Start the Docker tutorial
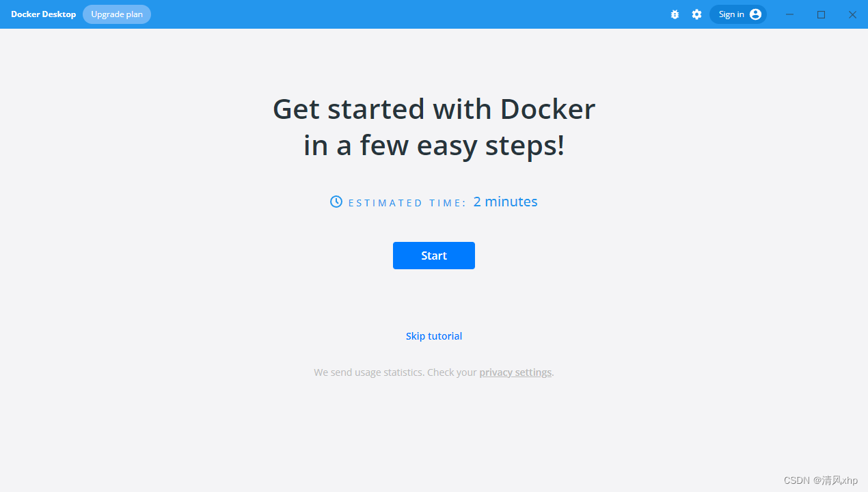 click(434, 256)
